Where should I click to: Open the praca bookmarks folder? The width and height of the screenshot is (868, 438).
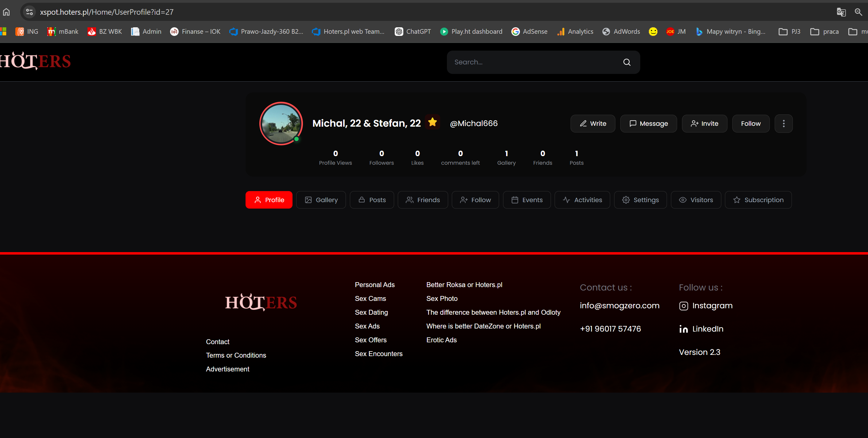824,32
